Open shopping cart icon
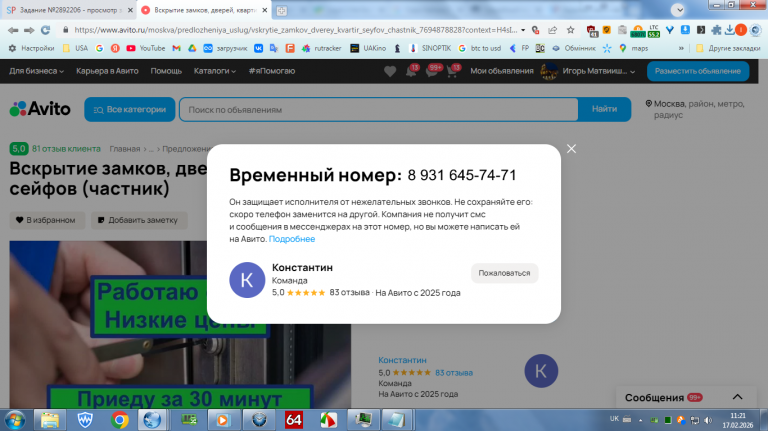Image resolution: width=768 pixels, height=431 pixels. [453, 72]
